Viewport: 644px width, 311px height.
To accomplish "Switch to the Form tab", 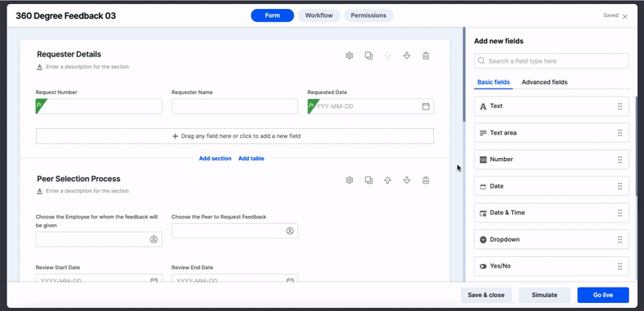I will click(x=272, y=15).
